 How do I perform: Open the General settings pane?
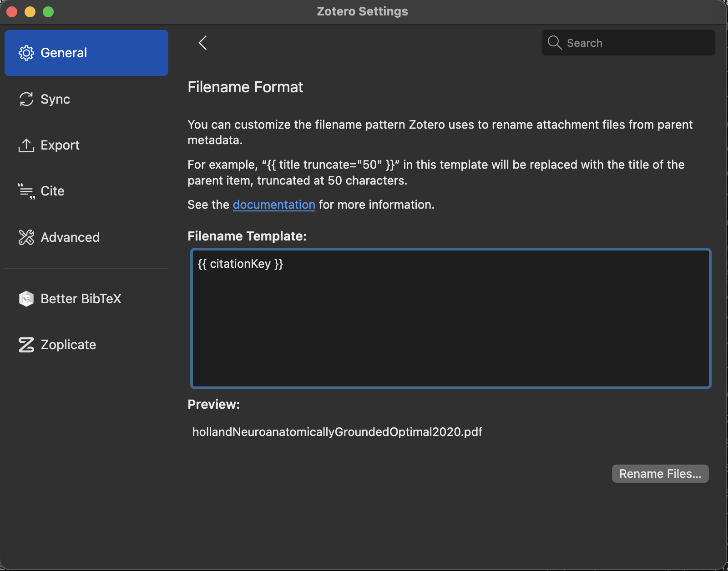(x=86, y=53)
